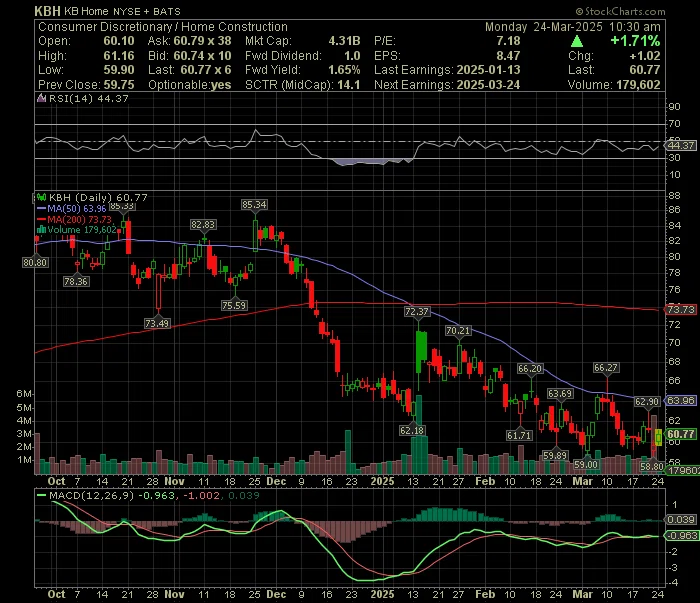Click the Last Earnings date 2025-01-13

(488, 70)
